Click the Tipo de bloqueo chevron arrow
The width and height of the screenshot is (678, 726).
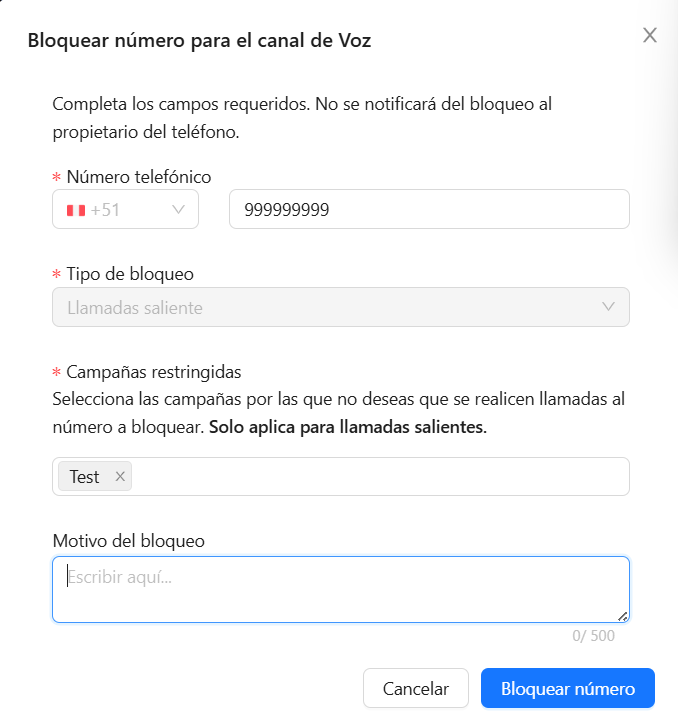pos(609,307)
